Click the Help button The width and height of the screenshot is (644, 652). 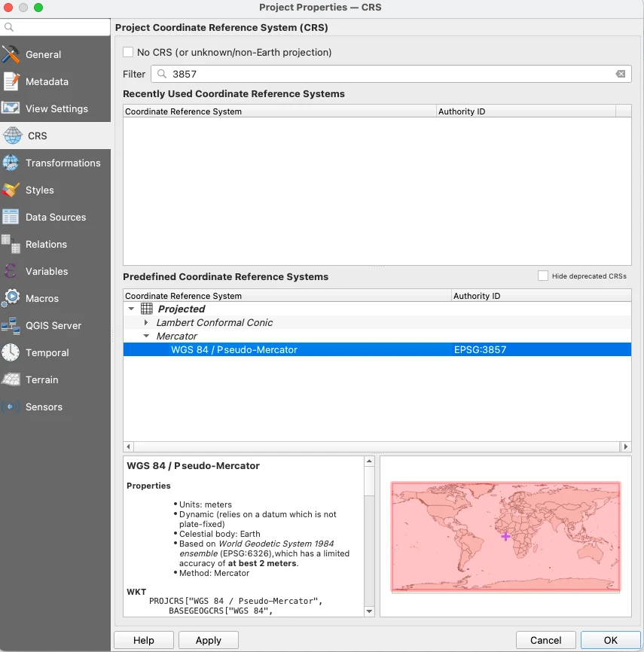[x=144, y=640]
